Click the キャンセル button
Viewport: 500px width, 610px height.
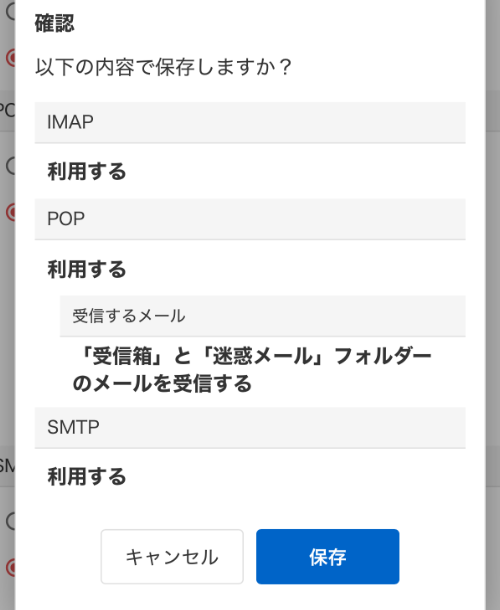(172, 556)
